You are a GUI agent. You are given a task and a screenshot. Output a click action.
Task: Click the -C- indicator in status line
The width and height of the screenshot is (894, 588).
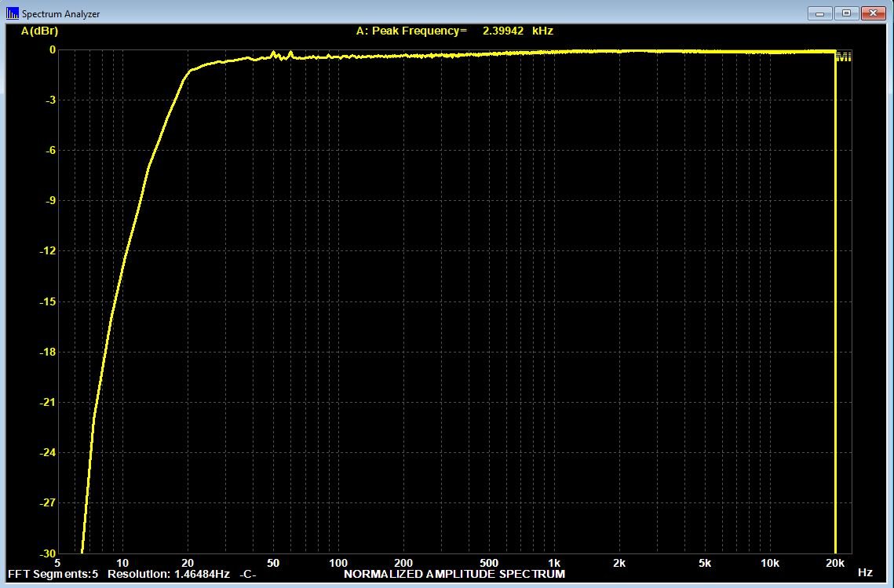pyautogui.click(x=247, y=575)
